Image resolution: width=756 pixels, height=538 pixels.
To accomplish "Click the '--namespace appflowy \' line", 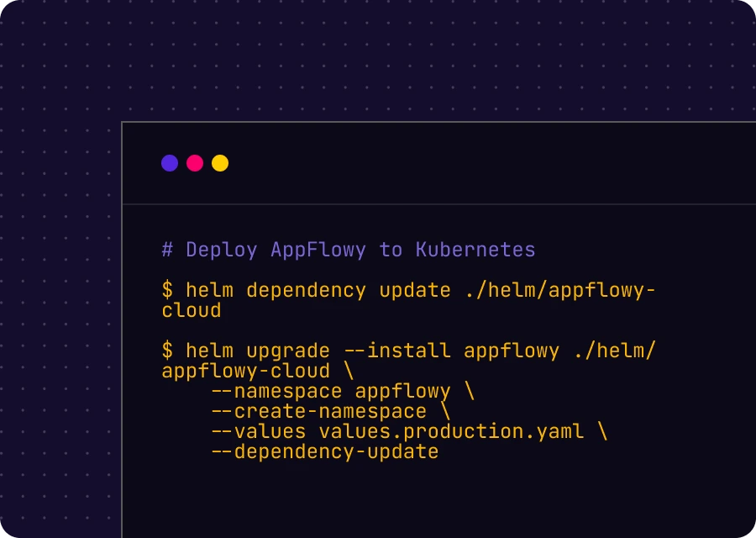I will pos(344,392).
